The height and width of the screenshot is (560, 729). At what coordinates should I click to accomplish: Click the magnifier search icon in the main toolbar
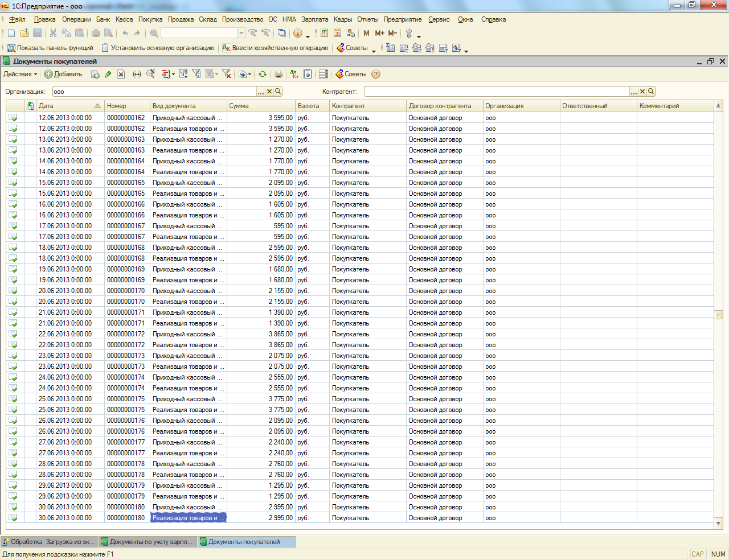154,33
